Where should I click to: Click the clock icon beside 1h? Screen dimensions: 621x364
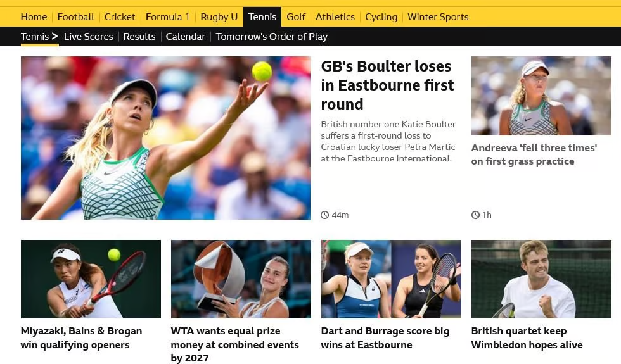pyautogui.click(x=475, y=215)
